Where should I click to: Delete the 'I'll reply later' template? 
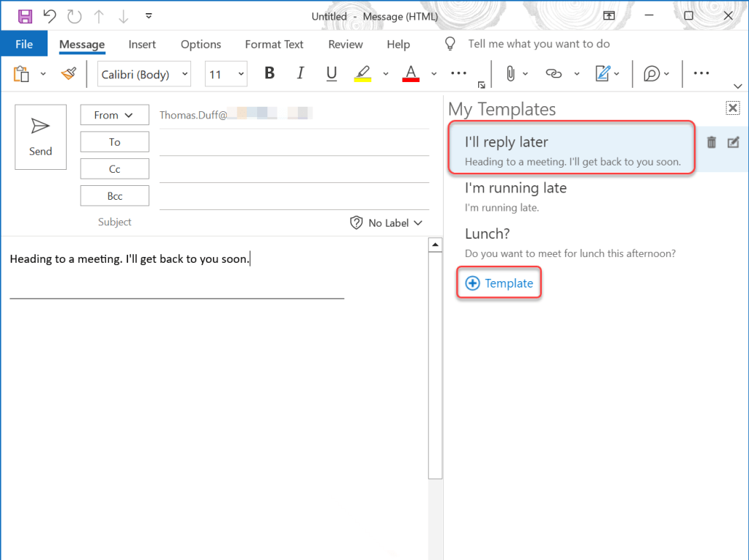click(x=711, y=143)
